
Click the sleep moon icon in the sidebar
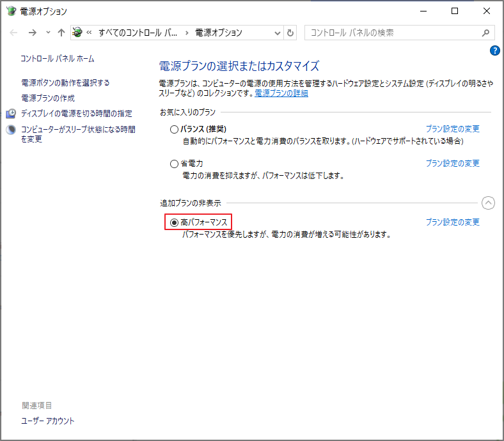pyautogui.click(x=11, y=130)
